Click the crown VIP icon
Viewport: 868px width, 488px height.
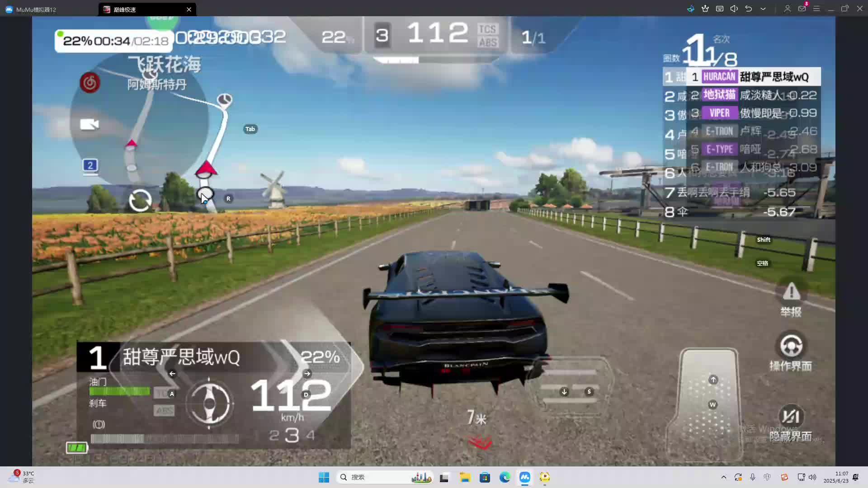(705, 9)
